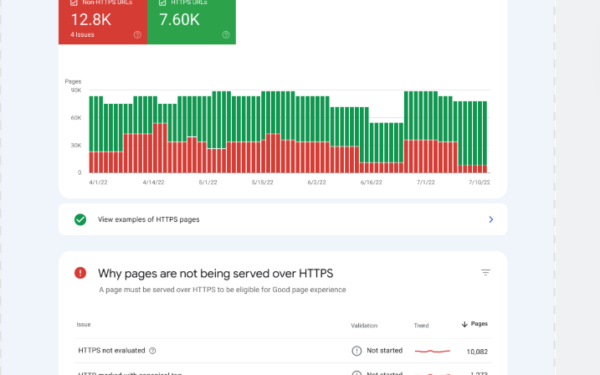Open help icon on HTTPS URLs card
Image resolution: width=600 pixels, height=375 pixels.
pos(226,35)
